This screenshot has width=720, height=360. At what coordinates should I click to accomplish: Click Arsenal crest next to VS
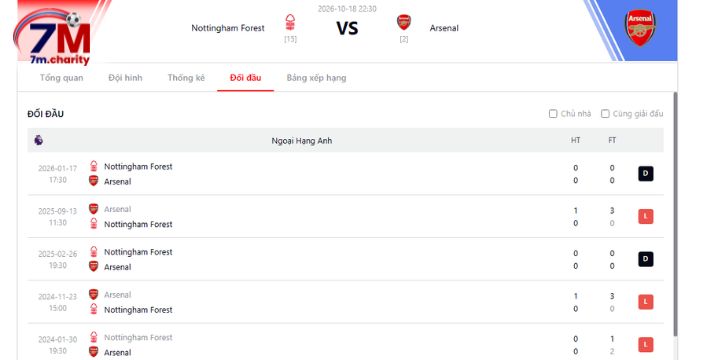(x=404, y=22)
